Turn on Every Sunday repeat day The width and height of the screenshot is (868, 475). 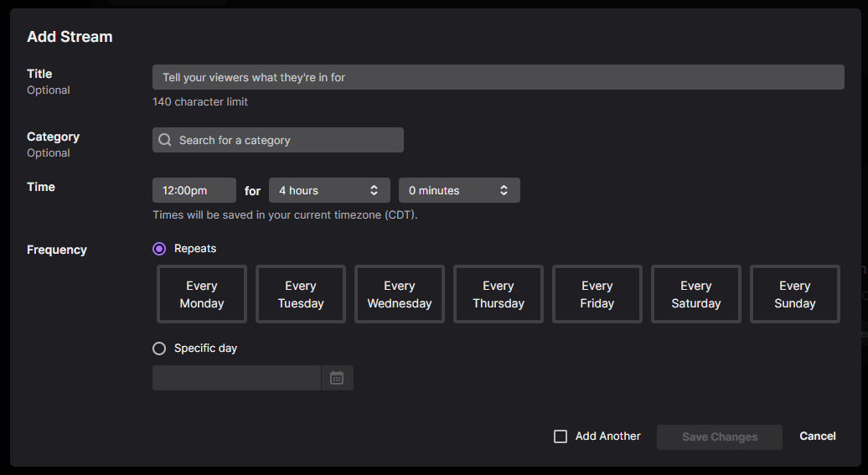pos(795,294)
